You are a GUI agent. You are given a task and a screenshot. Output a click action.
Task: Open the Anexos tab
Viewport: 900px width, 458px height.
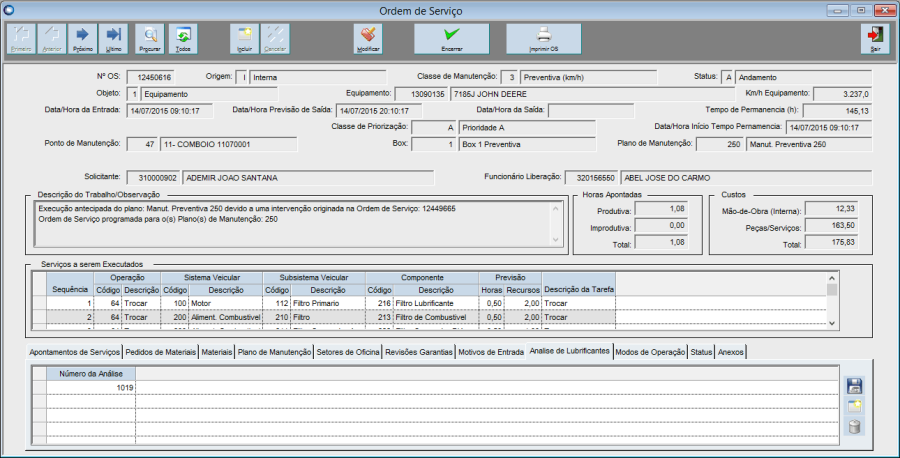point(731,352)
